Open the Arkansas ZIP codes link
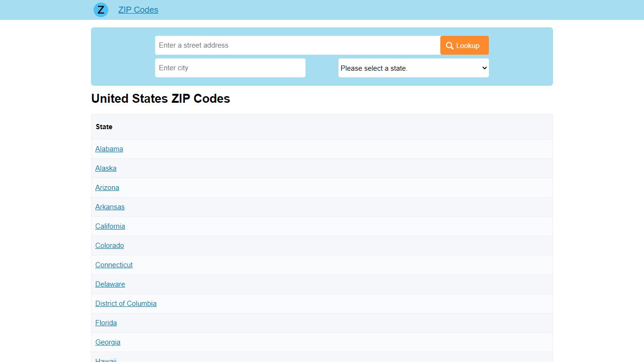This screenshot has width=644, height=362. click(110, 207)
